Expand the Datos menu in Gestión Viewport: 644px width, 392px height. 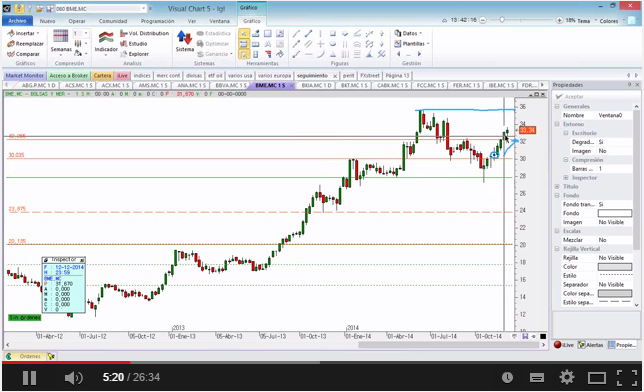(x=408, y=33)
